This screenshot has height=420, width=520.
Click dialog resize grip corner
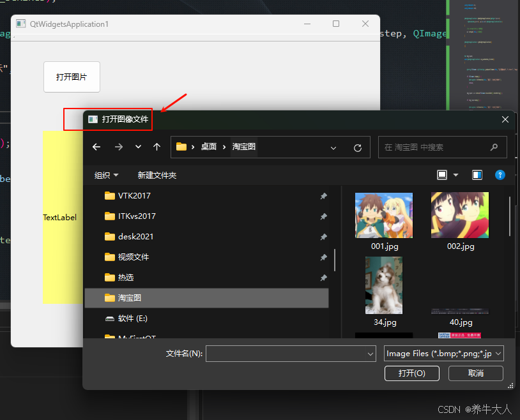pyautogui.click(x=510, y=386)
